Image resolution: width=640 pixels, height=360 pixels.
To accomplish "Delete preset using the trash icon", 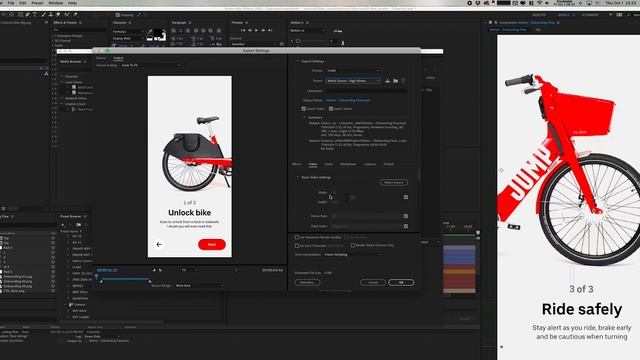I will pyautogui.click(x=403, y=81).
